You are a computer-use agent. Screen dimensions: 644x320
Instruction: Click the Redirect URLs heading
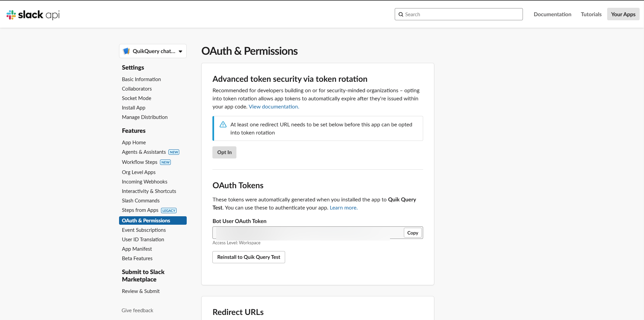238,312
